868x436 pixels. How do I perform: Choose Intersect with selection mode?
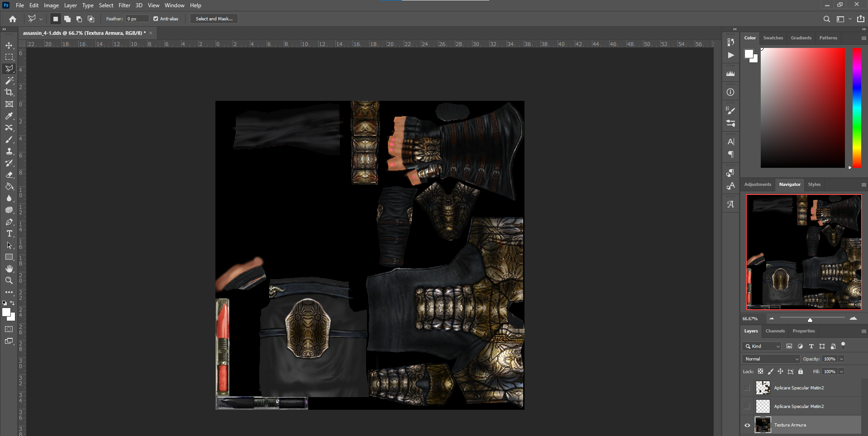pyautogui.click(x=91, y=19)
